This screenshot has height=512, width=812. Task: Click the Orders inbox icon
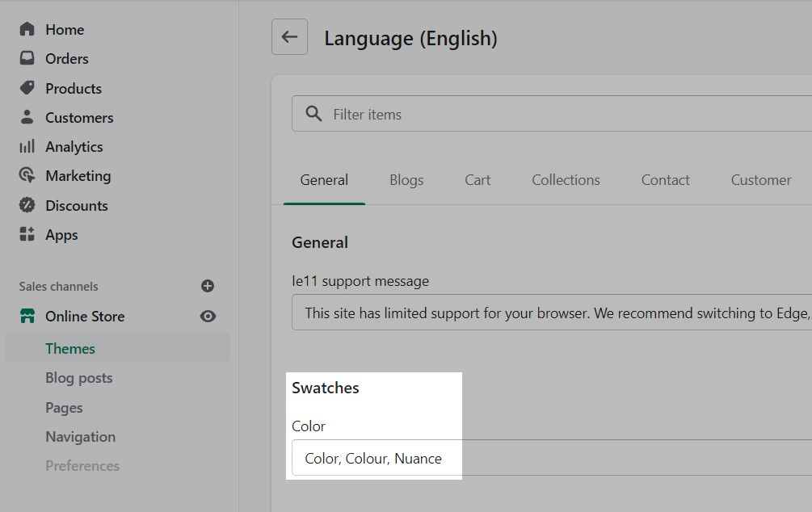tap(27, 59)
